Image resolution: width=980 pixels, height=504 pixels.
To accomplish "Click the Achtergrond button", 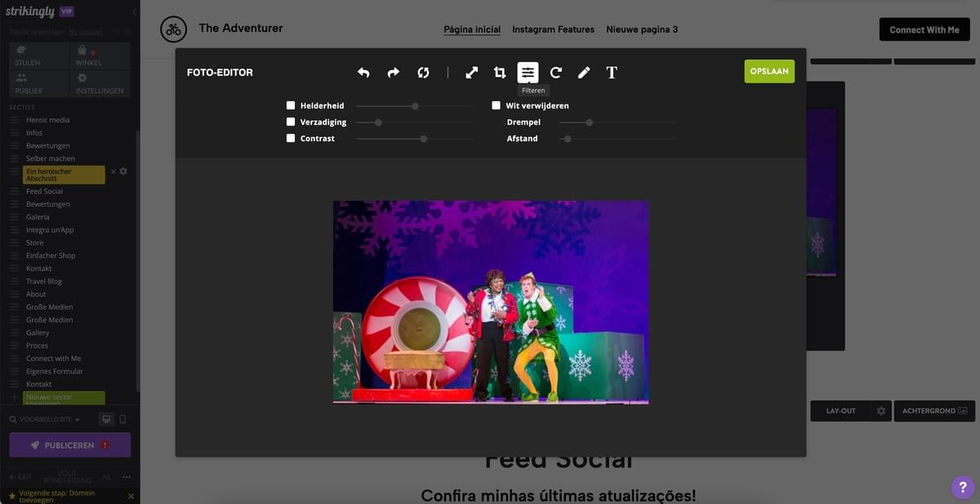I will [x=934, y=411].
